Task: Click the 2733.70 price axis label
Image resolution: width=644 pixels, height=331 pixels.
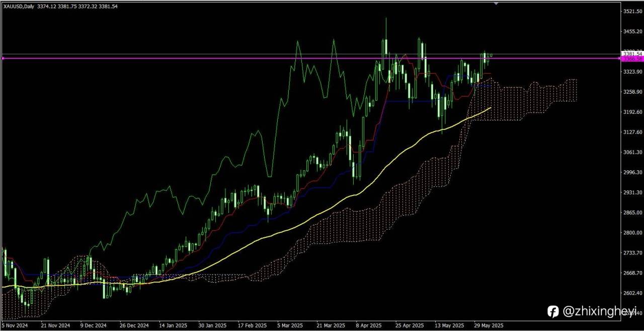Action: [x=632, y=253]
